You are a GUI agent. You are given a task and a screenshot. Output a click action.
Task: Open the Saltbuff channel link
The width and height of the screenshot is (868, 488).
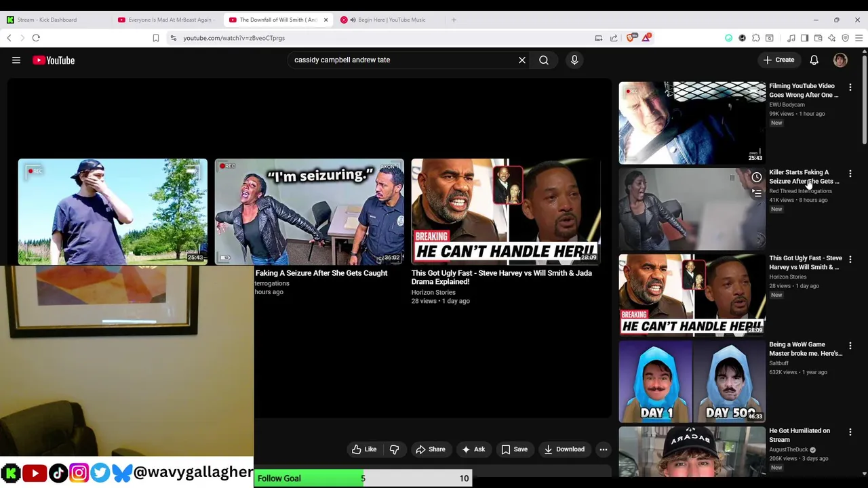coord(778,363)
